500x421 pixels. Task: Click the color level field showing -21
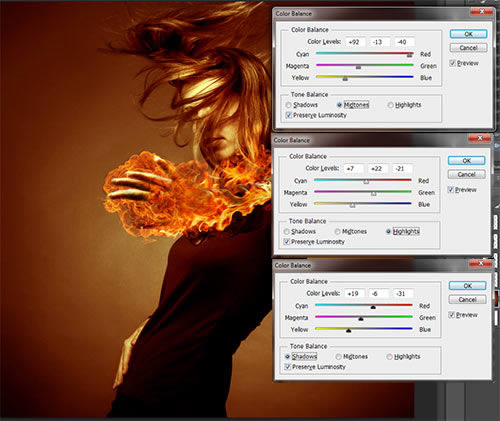click(x=403, y=169)
